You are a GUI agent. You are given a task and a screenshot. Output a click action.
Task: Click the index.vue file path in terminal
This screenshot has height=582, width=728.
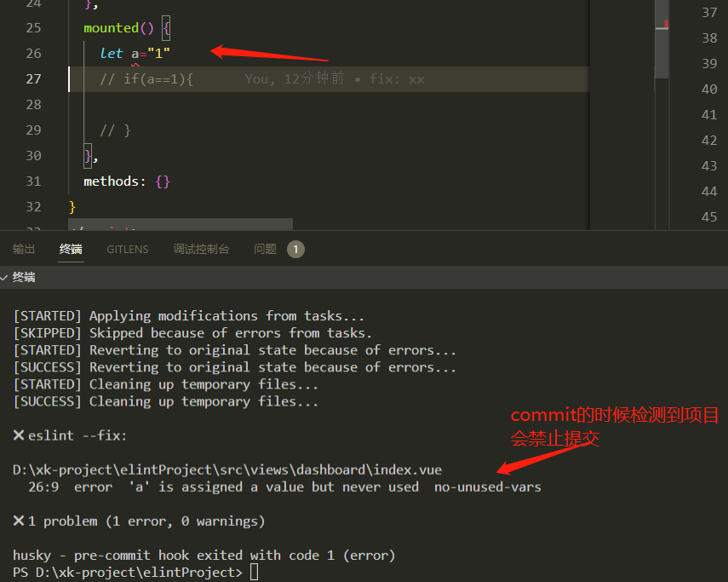pyautogui.click(x=227, y=470)
